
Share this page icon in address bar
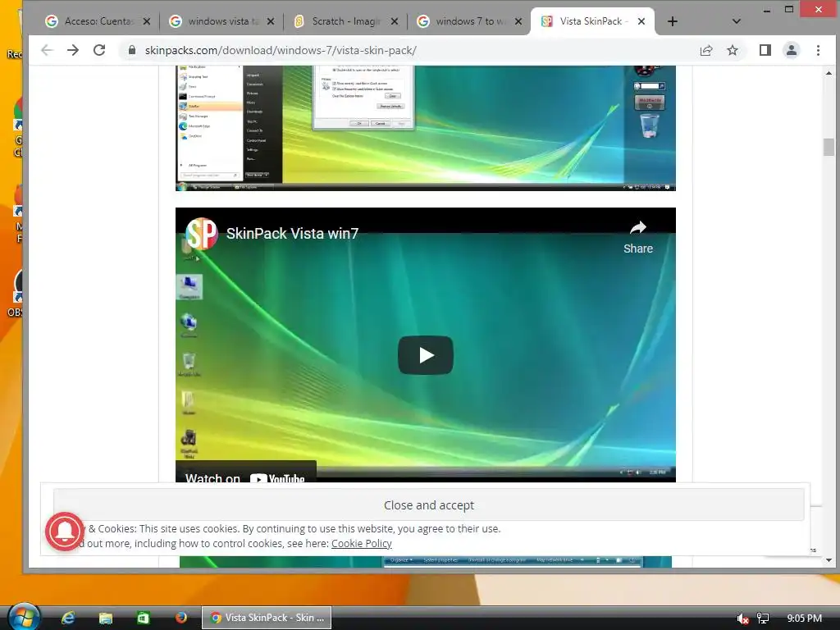pyautogui.click(x=706, y=50)
